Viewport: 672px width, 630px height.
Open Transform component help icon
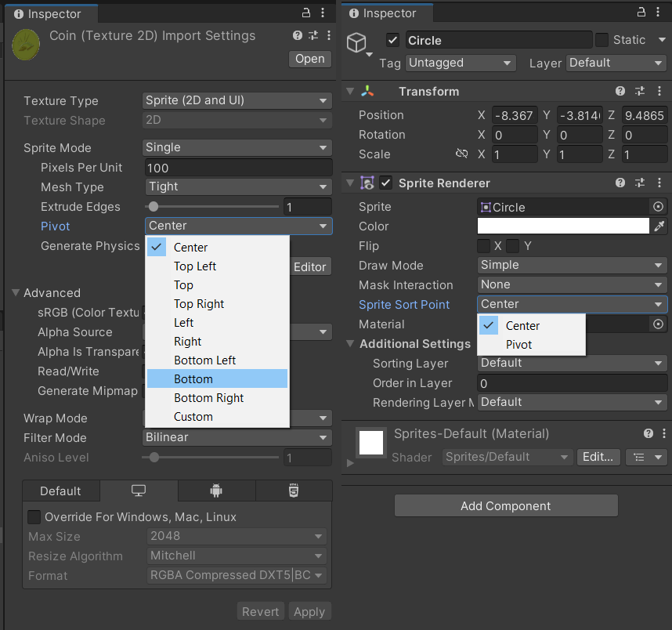tap(620, 91)
